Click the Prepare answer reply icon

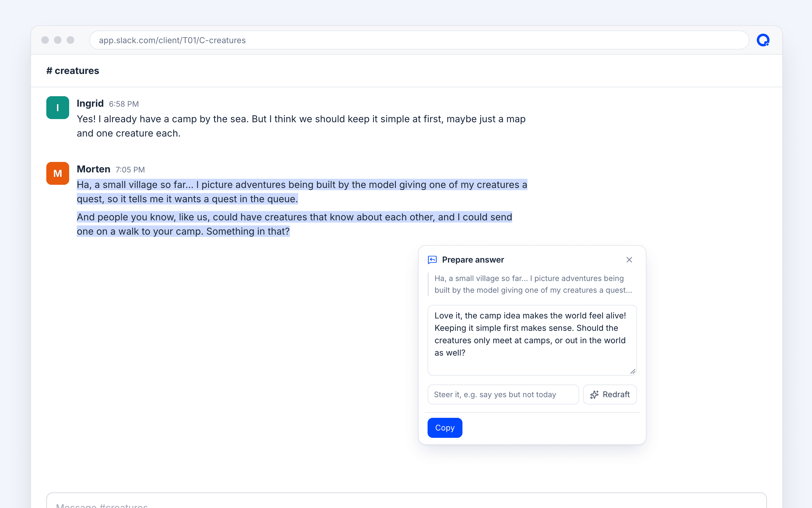click(x=432, y=260)
